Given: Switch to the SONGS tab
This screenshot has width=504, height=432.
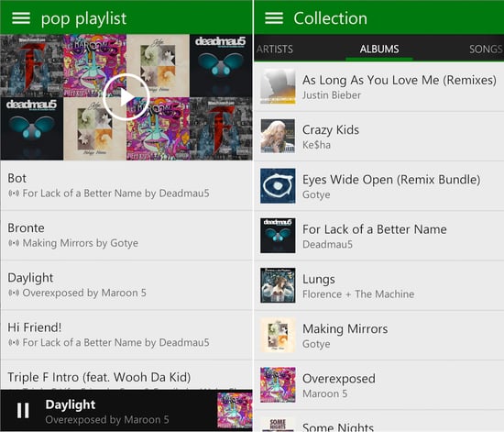Looking at the screenshot, I should tap(486, 50).
